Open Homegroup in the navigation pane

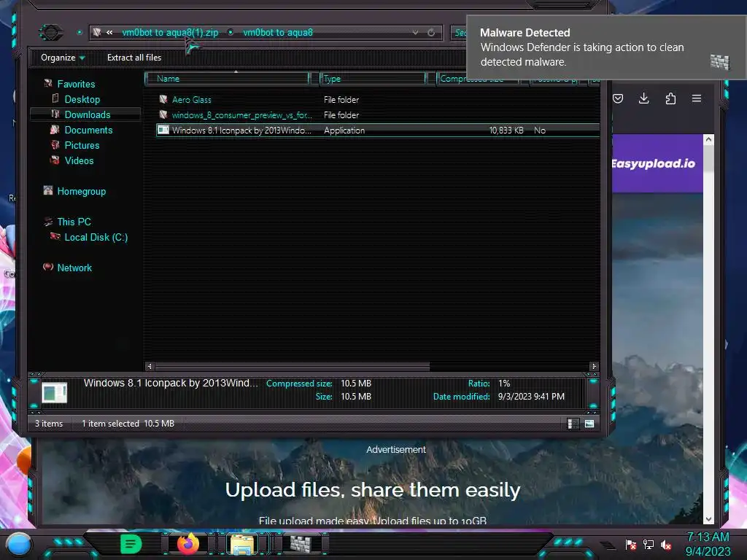tap(82, 191)
